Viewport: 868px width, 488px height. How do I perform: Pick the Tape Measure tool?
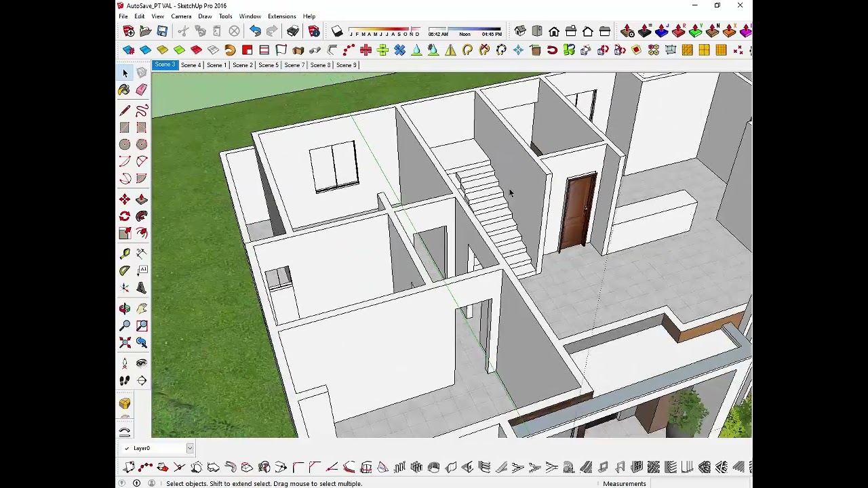(x=125, y=253)
